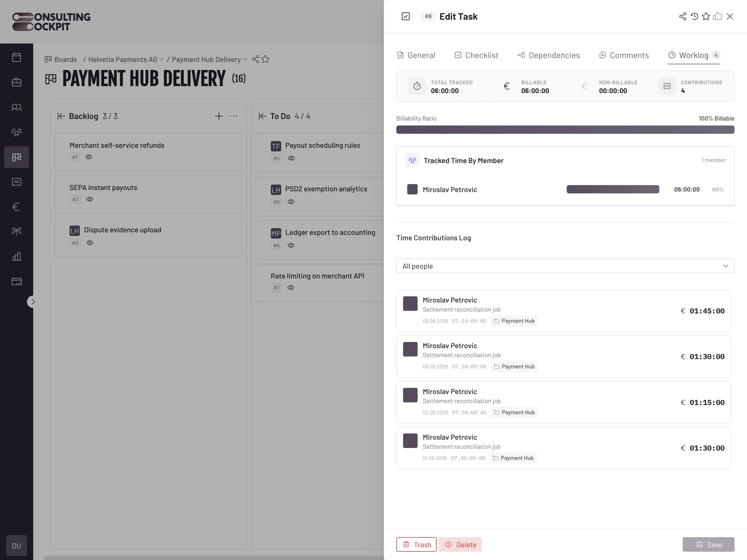
Task: Expand the Helvetia Payments AG breadcrumb dropdown
Action: [x=162, y=59]
